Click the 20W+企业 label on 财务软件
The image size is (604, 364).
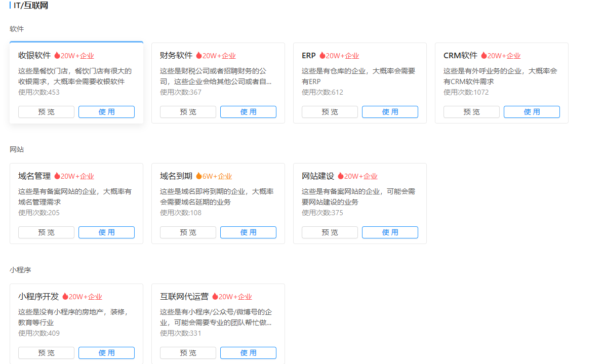(219, 56)
